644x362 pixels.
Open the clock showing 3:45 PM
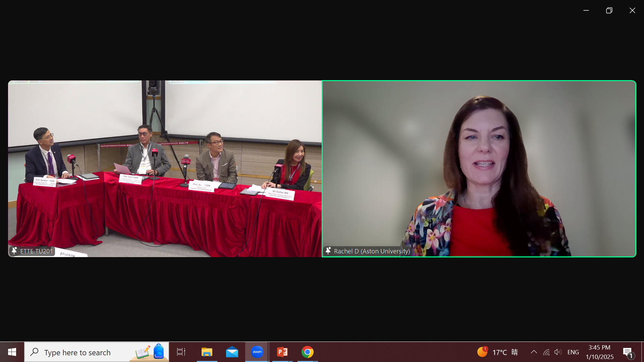coord(599,352)
